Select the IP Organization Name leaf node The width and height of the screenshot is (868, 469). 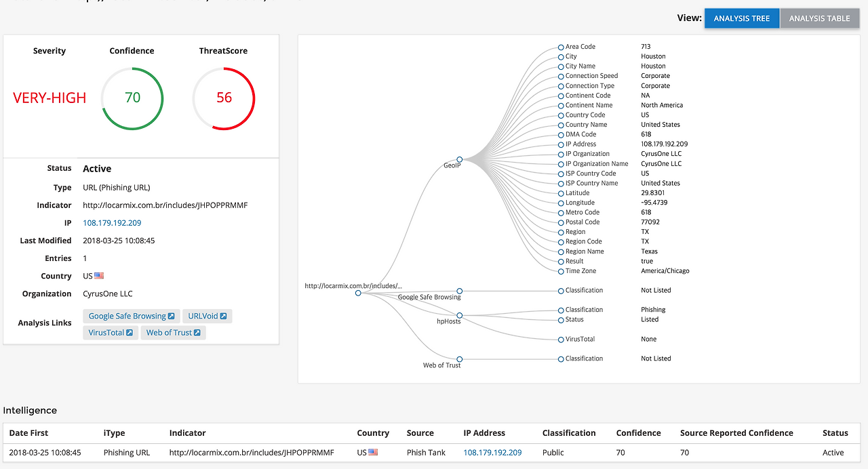point(561,164)
